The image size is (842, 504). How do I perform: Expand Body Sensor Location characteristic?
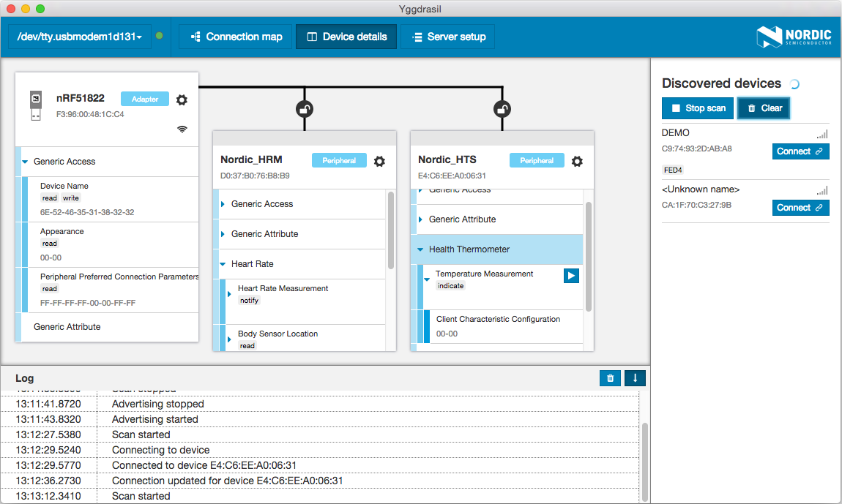pyautogui.click(x=229, y=339)
